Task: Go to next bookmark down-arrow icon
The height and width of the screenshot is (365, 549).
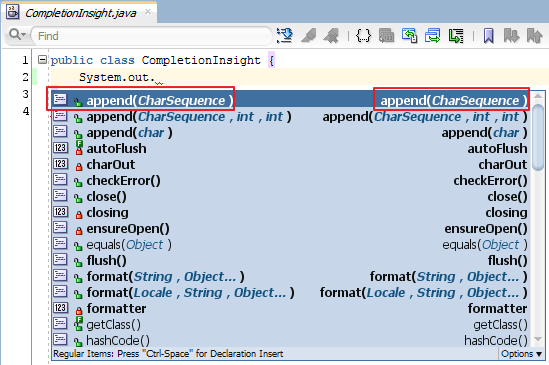Action: pos(511,35)
